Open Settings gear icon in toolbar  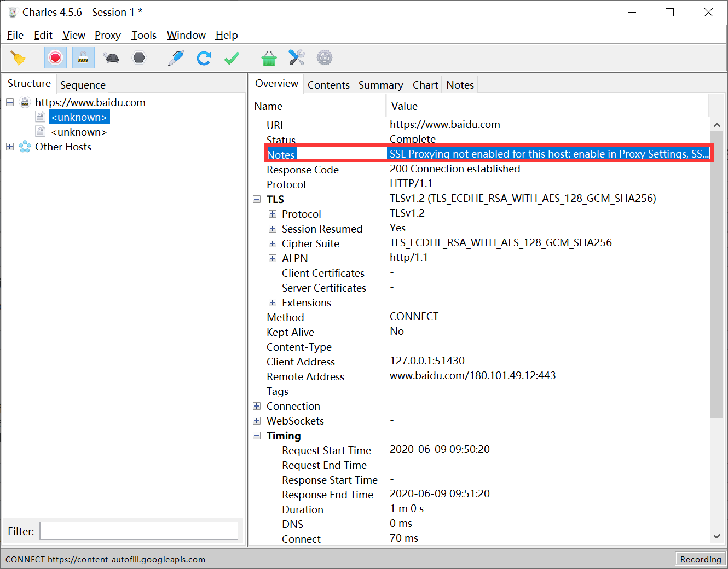pyautogui.click(x=325, y=57)
